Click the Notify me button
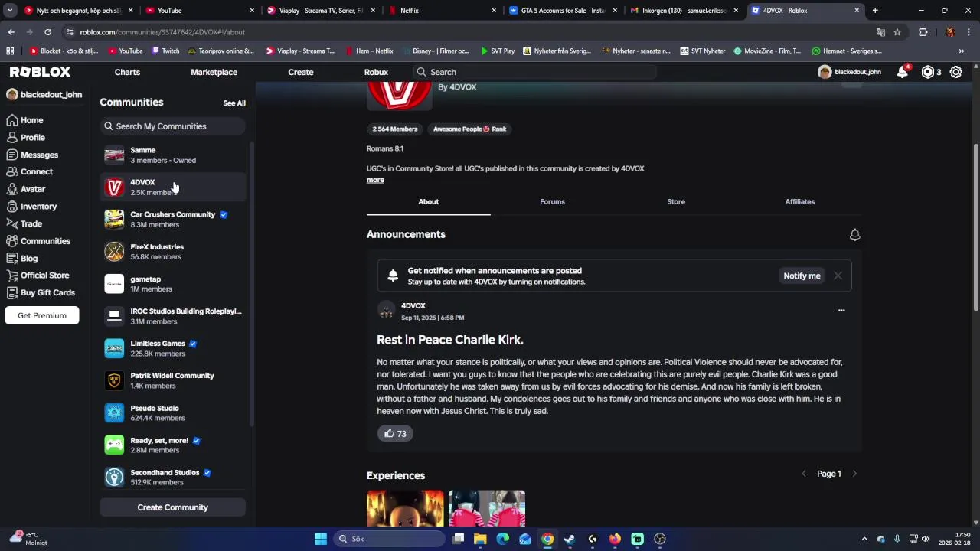This screenshot has height=551, width=980. [x=802, y=275]
